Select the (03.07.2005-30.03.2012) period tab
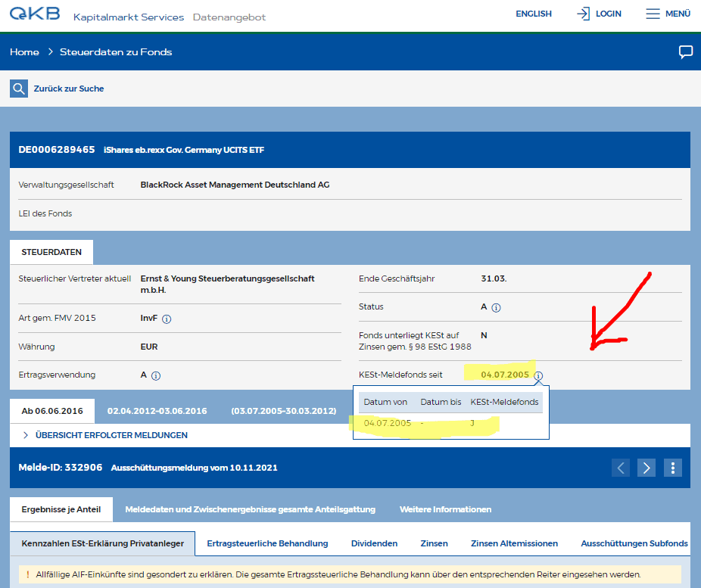Viewport: 701px width, 588px height. point(284,411)
